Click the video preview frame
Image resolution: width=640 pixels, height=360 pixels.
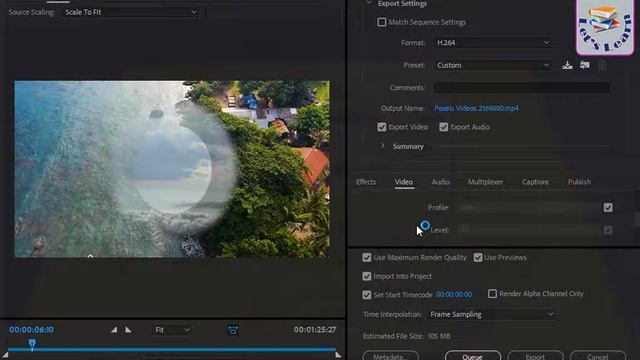pyautogui.click(x=172, y=169)
